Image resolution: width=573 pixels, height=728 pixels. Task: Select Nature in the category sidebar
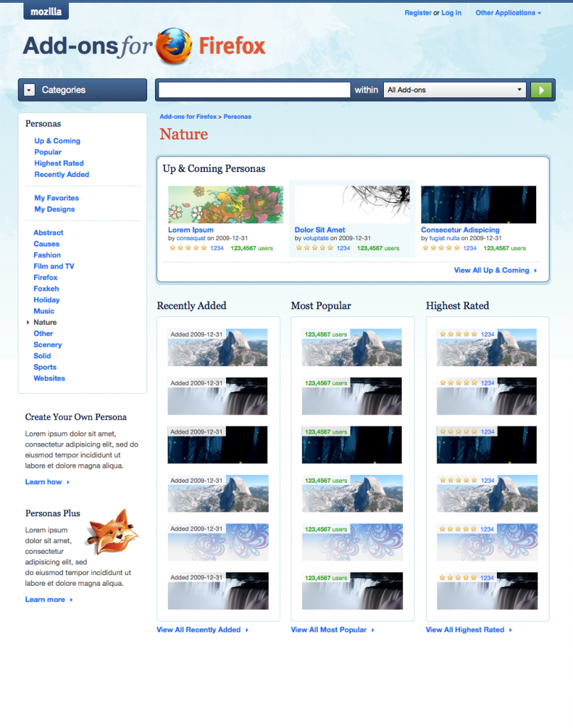coord(44,322)
